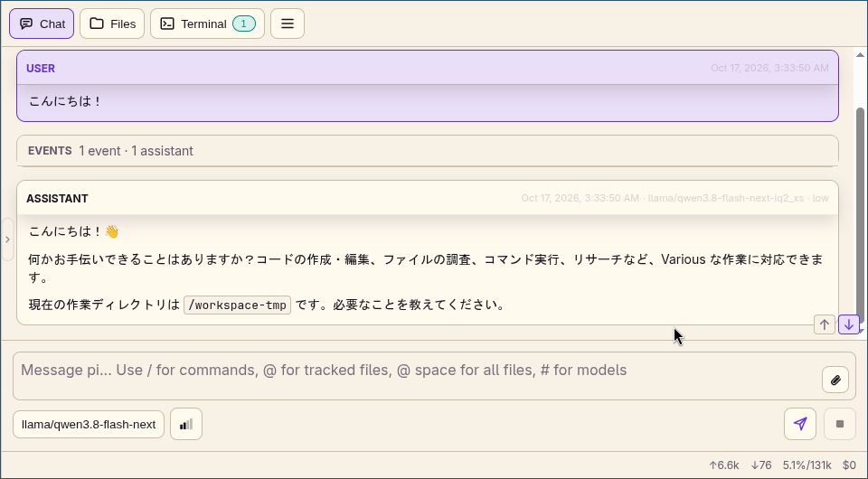Viewport: 868px width, 479px height.
Task: Open the thinking level signal bars button
Action: (x=186, y=424)
